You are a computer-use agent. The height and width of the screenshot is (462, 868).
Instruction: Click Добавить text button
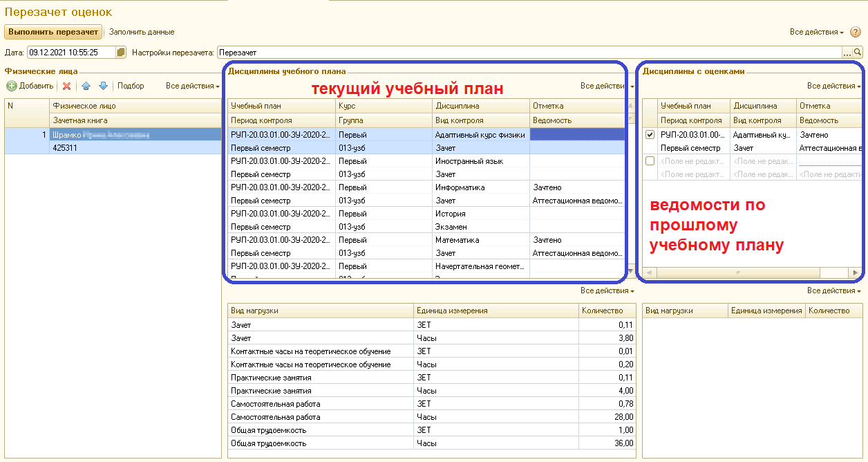coord(36,86)
